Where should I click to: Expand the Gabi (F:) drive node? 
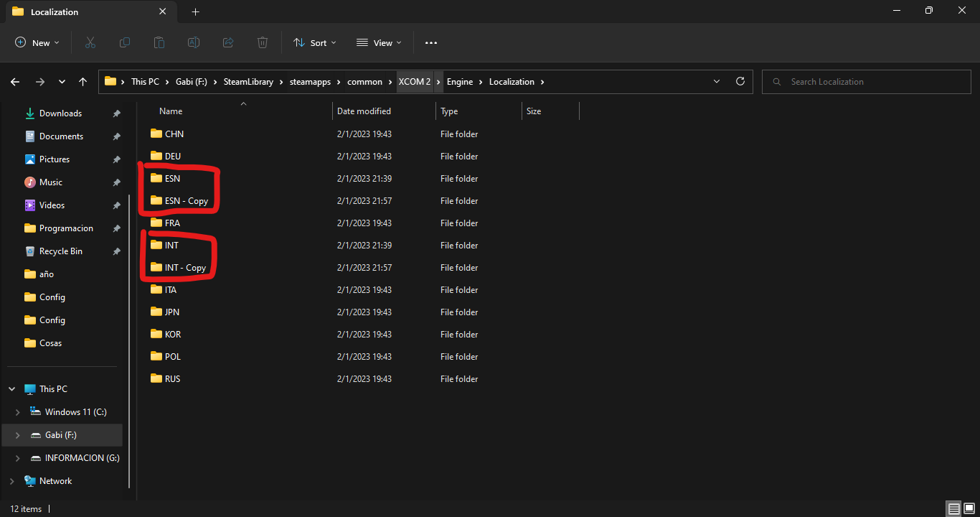[x=18, y=435]
